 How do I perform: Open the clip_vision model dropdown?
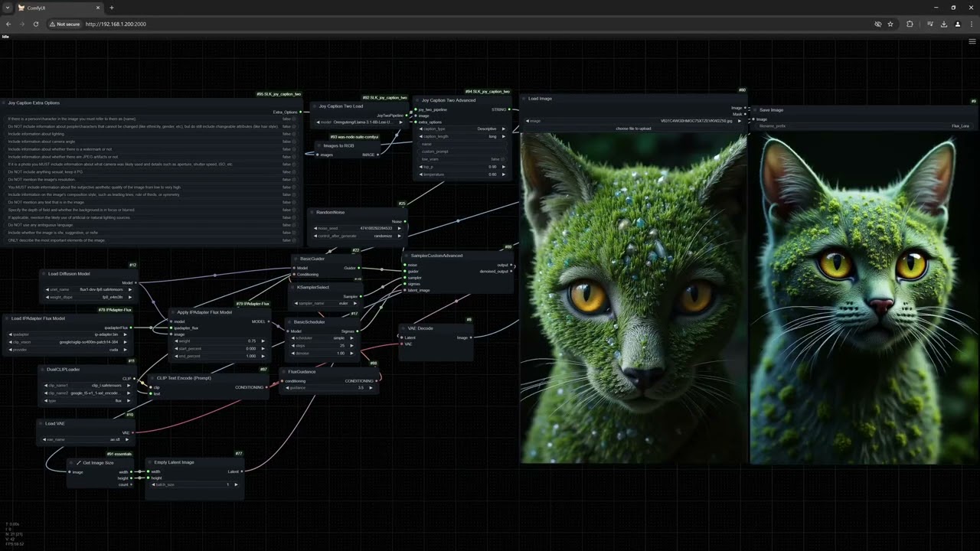(x=66, y=342)
